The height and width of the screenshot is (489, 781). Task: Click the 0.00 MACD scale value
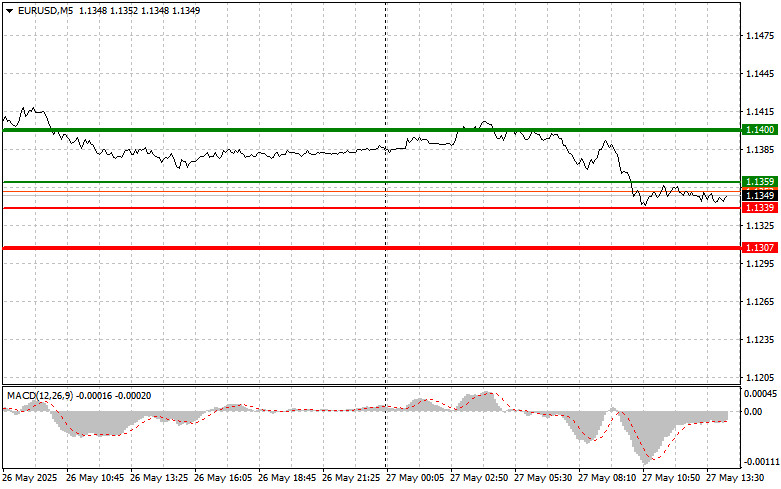753,411
